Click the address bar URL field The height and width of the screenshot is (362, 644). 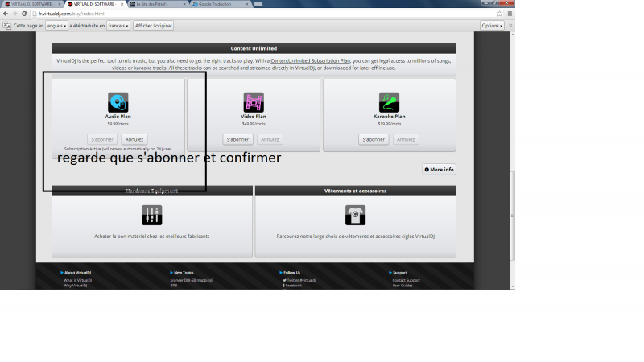point(263,14)
